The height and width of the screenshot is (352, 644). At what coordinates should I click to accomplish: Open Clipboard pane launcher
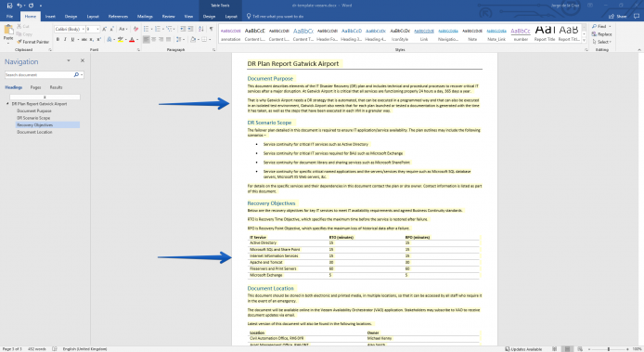pyautogui.click(x=50, y=50)
